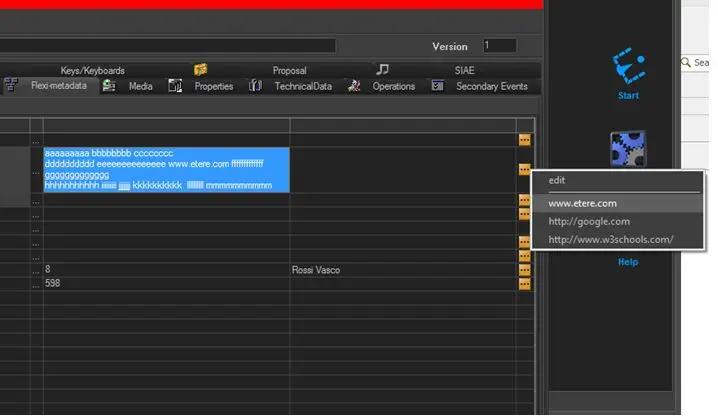
Task: Switch to the Flexi-metadata tab
Action: click(57, 86)
